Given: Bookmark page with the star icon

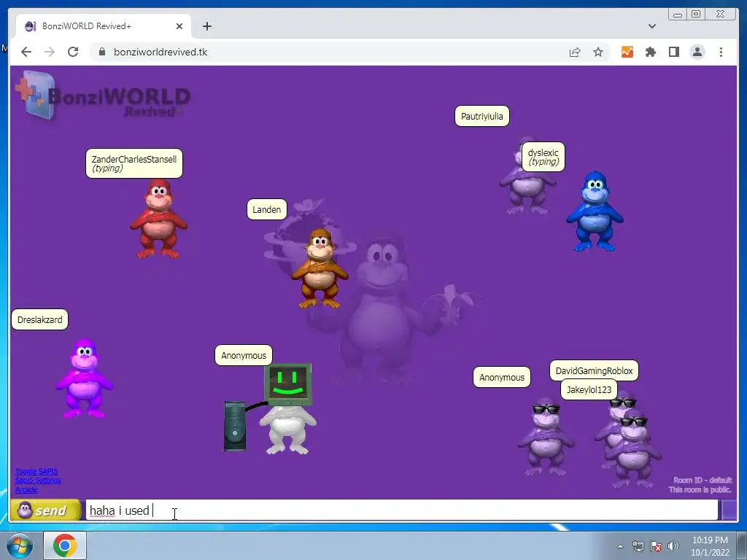Looking at the screenshot, I should coord(598,52).
